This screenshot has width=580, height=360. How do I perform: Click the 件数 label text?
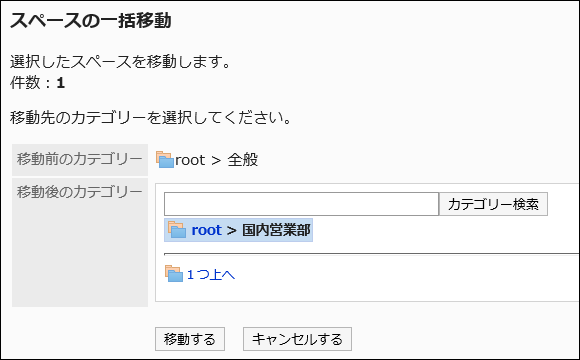point(25,83)
